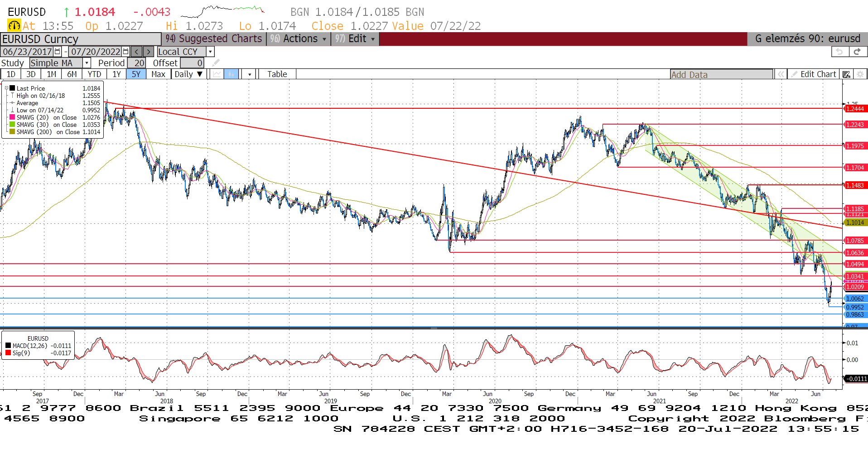Click the Low marker icon in legend
This screenshot has height=454, width=868.
[13, 110]
